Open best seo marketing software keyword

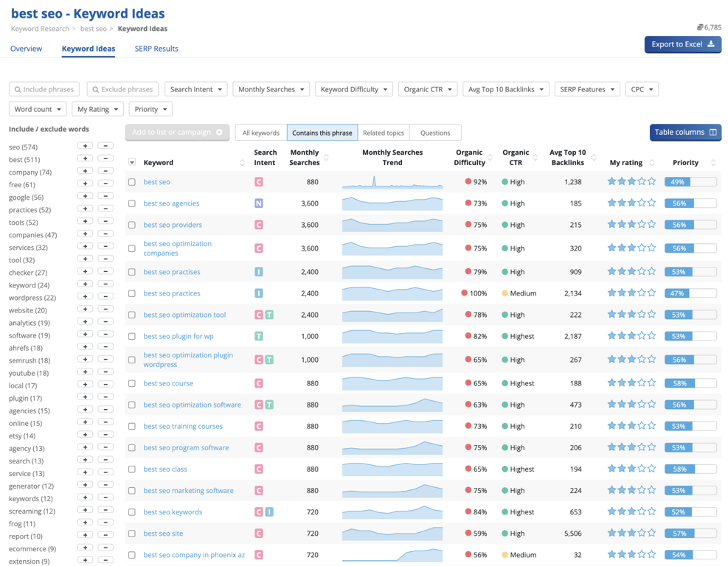click(189, 490)
